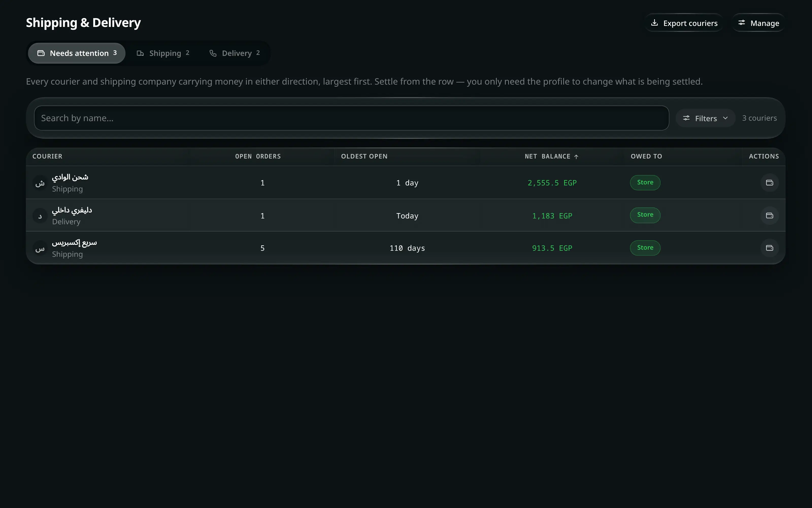Sort by the Net Balance column header
The width and height of the screenshot is (812, 508).
tap(551, 156)
